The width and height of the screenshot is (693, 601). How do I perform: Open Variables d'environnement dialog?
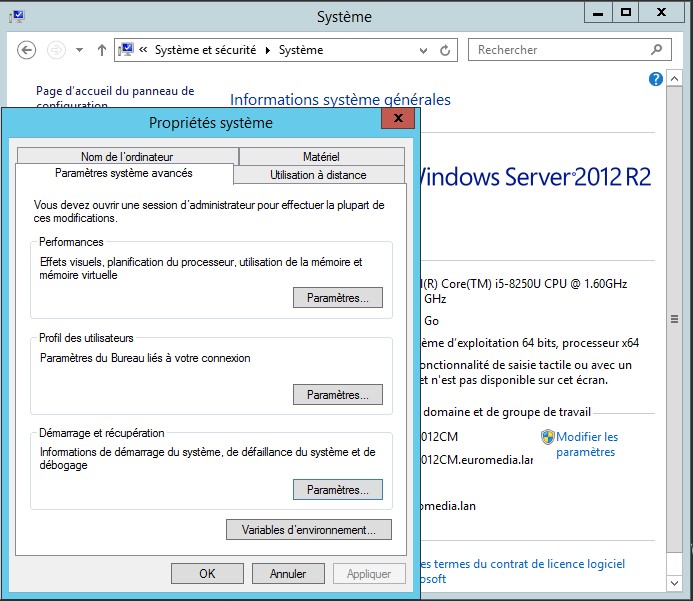[x=308, y=529]
